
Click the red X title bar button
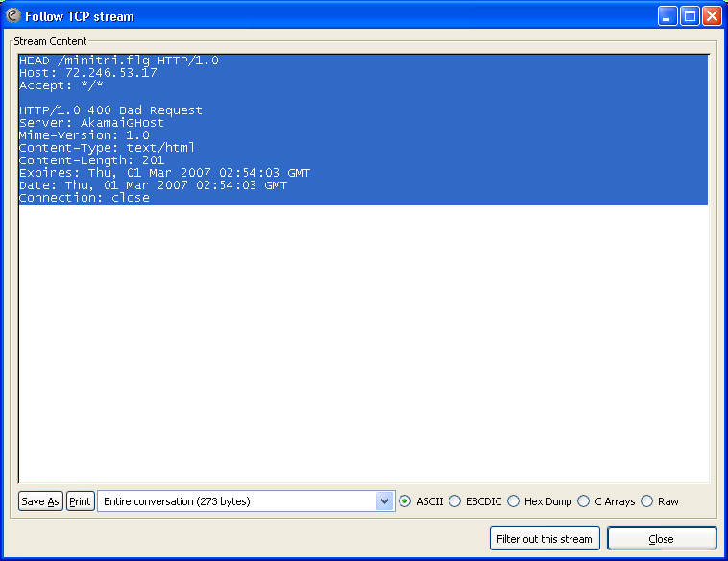[712, 16]
